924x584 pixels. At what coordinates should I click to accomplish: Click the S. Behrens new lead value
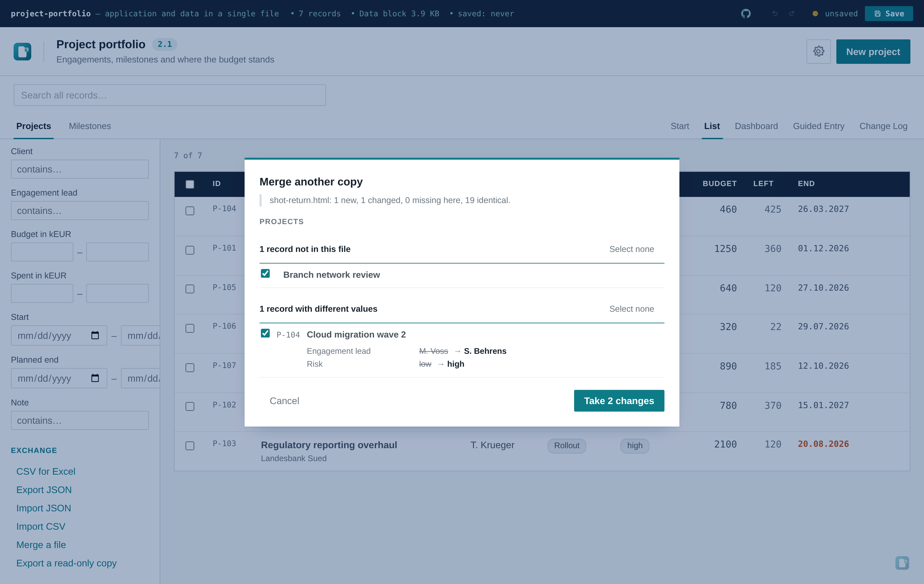point(485,351)
